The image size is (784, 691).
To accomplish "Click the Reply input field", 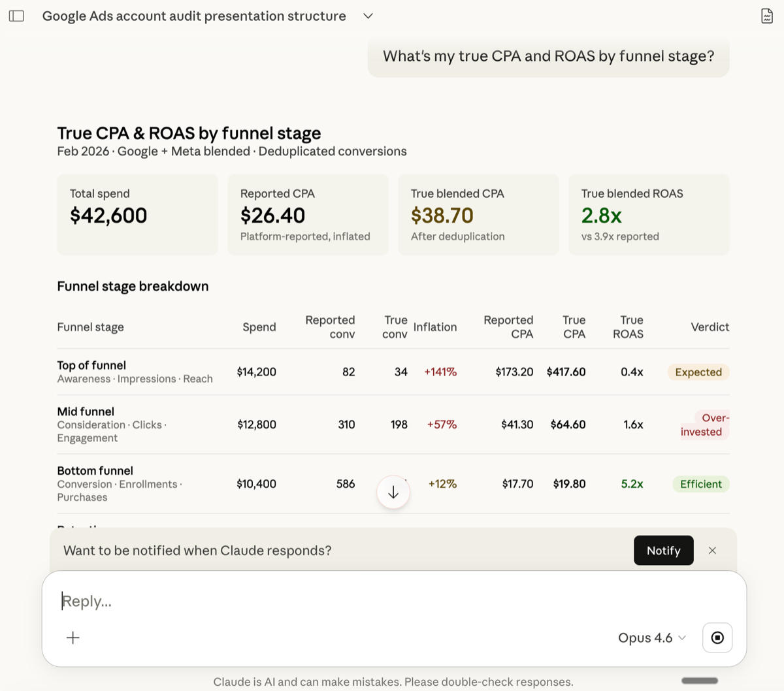I will [261, 601].
